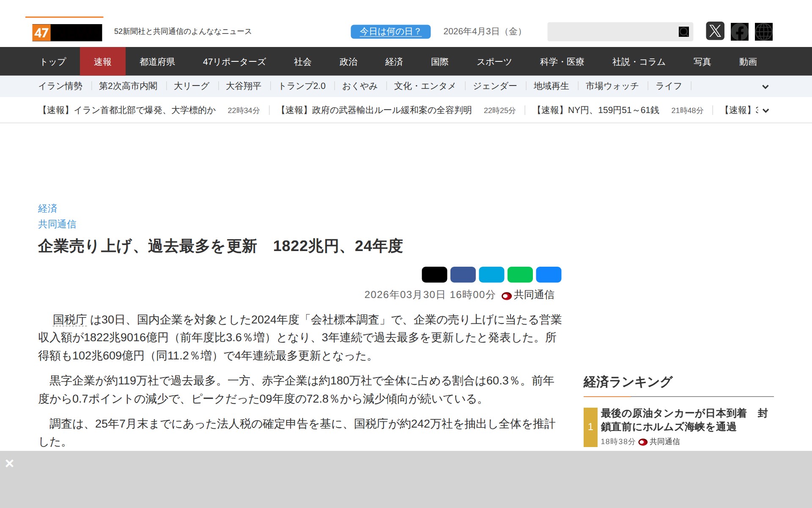The height and width of the screenshot is (508, 812).
Task: Share article via black X share button
Action: [x=434, y=275]
